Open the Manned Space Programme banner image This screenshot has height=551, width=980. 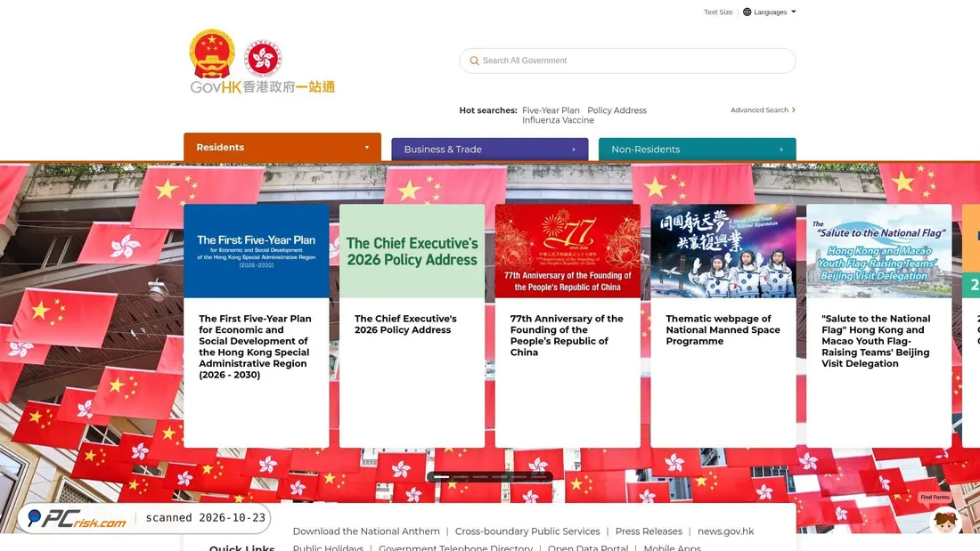pos(723,251)
